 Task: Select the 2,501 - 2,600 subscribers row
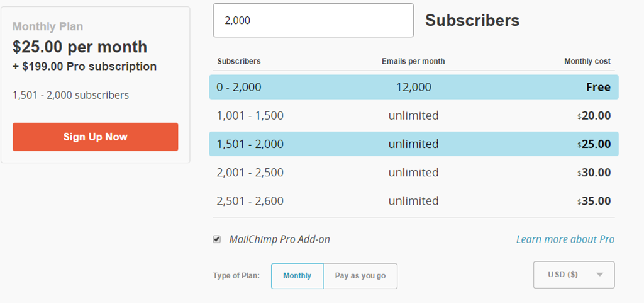[413, 201]
